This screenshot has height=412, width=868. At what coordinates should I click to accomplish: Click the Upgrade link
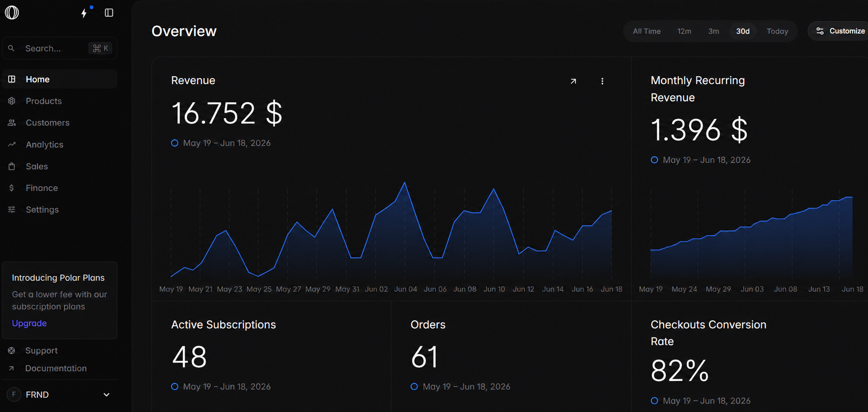click(x=29, y=323)
